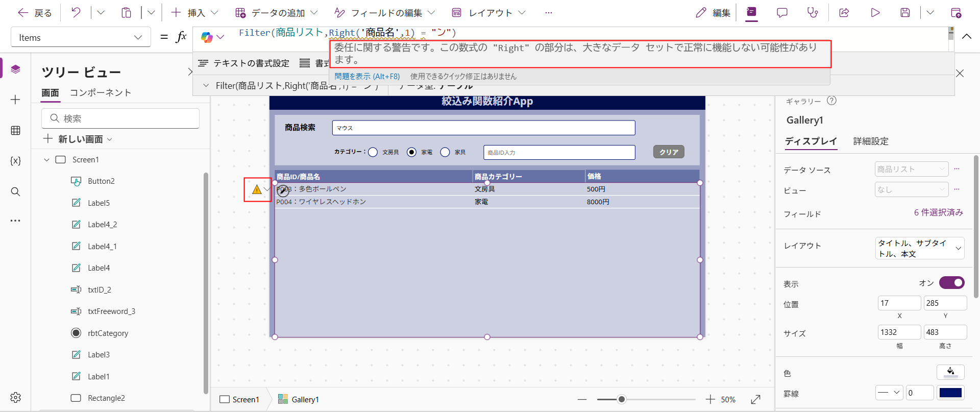The width and height of the screenshot is (980, 412).
Task: Click the save disk icon
Action: [905, 13]
